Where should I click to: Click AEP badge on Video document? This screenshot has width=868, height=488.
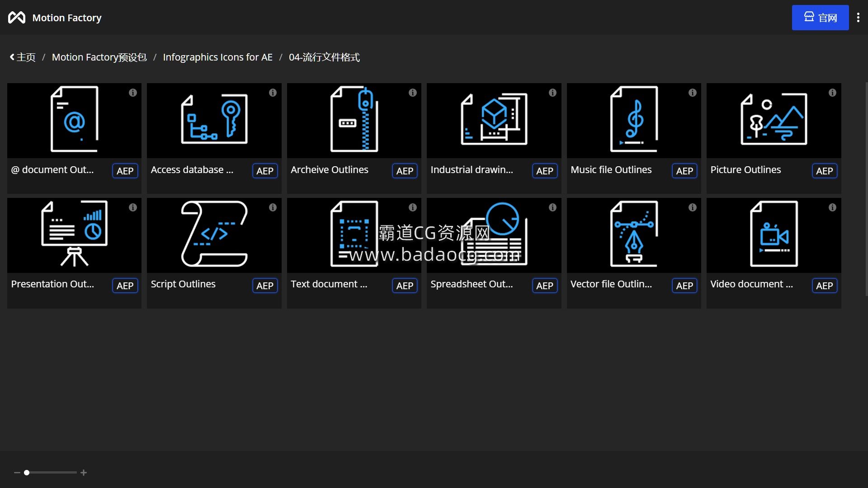(825, 286)
